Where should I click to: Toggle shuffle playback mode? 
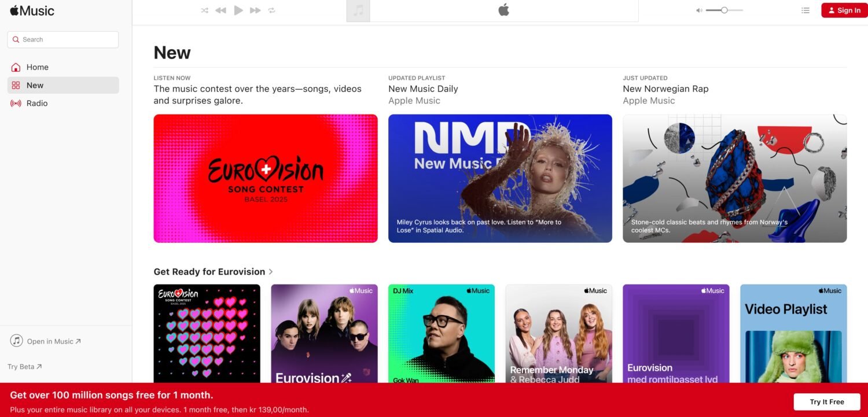point(204,10)
